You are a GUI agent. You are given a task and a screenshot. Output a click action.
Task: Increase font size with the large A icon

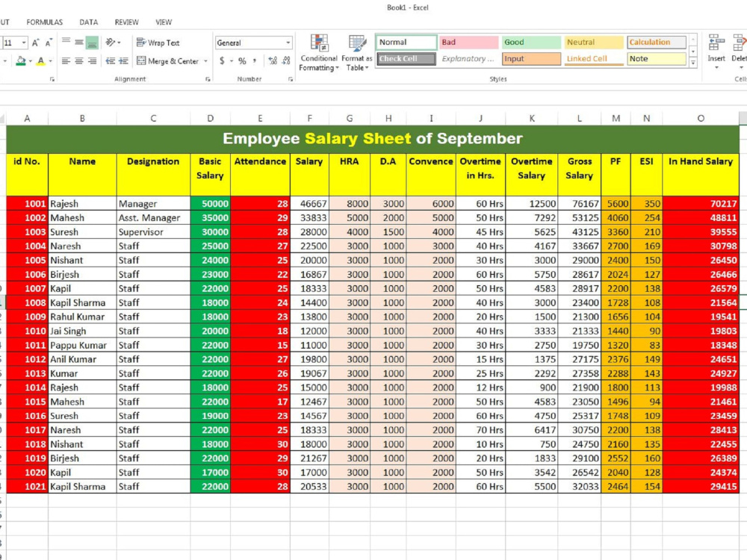click(x=36, y=43)
